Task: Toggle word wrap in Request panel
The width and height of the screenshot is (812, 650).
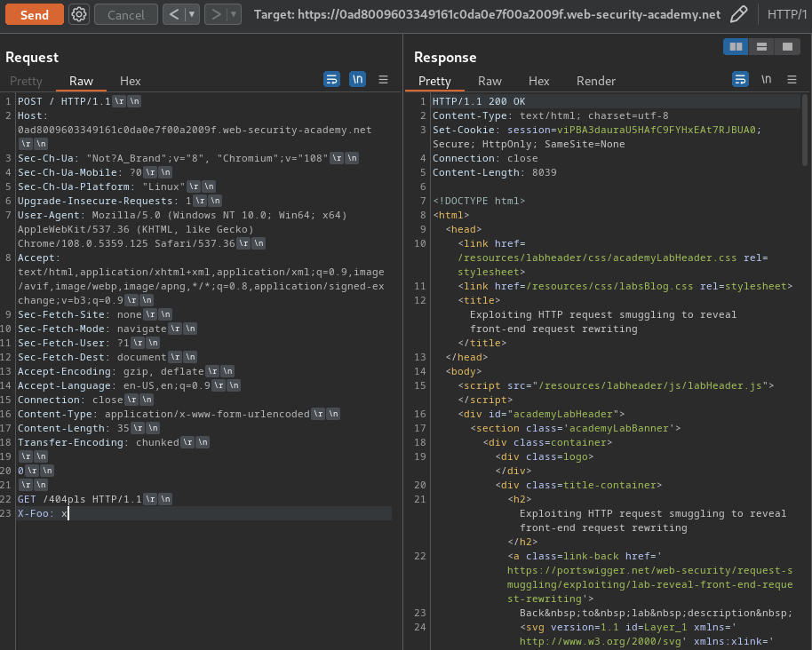Action: click(332, 79)
